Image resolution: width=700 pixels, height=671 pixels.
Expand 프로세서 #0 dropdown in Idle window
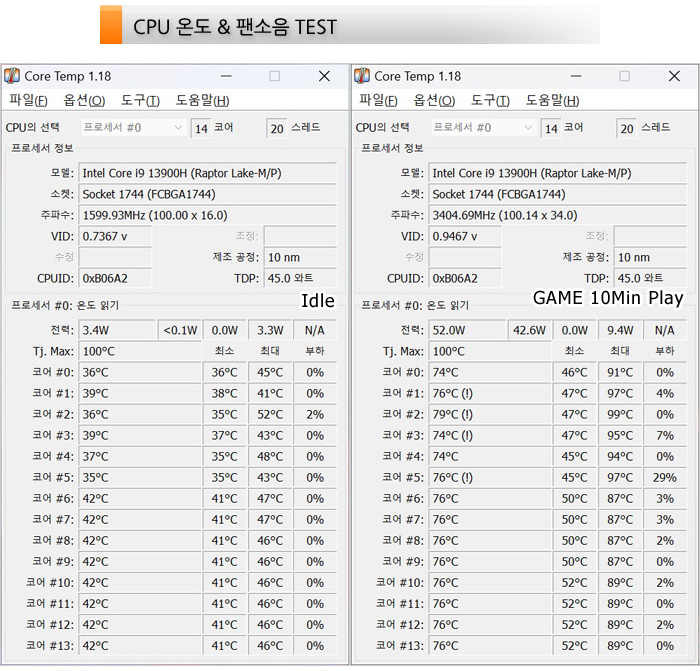pyautogui.click(x=178, y=128)
